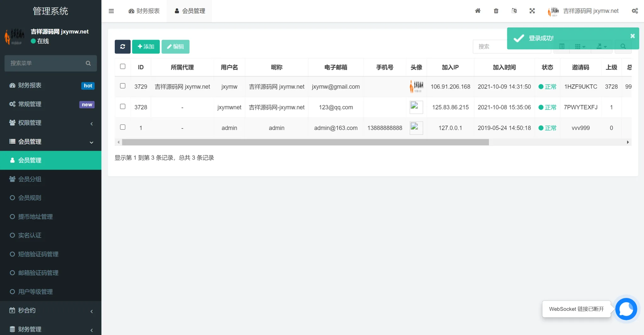The image size is (644, 335).
Task: Expand the 权限管理 sidebar menu
Action: [50, 123]
